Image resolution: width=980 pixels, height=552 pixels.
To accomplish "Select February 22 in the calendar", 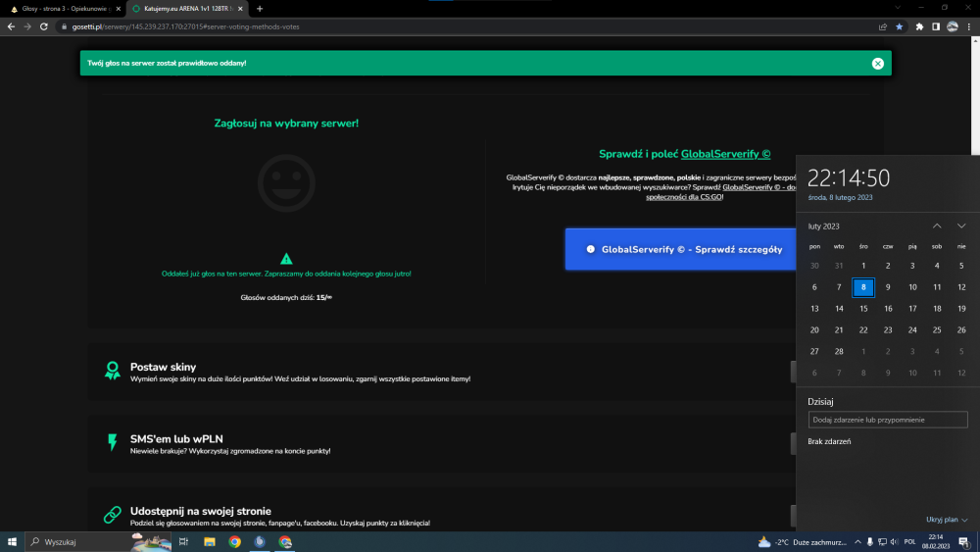I will coord(863,330).
